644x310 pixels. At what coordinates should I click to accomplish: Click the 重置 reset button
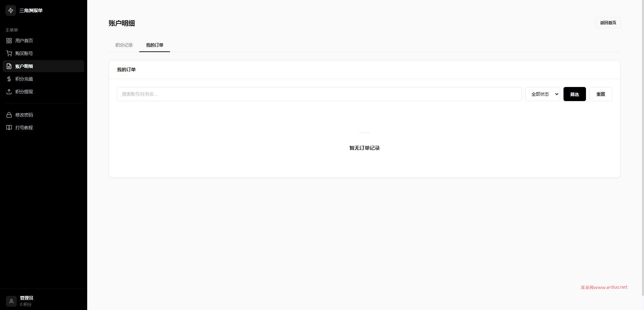click(x=601, y=94)
